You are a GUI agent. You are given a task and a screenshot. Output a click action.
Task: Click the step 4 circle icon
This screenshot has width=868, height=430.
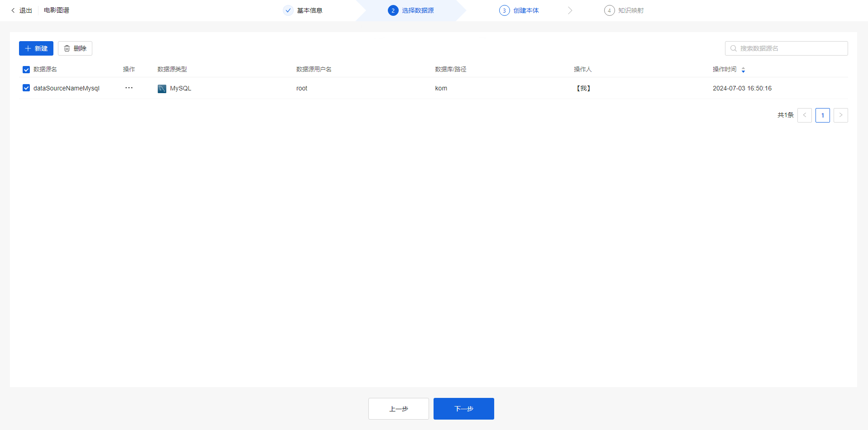[x=609, y=10]
